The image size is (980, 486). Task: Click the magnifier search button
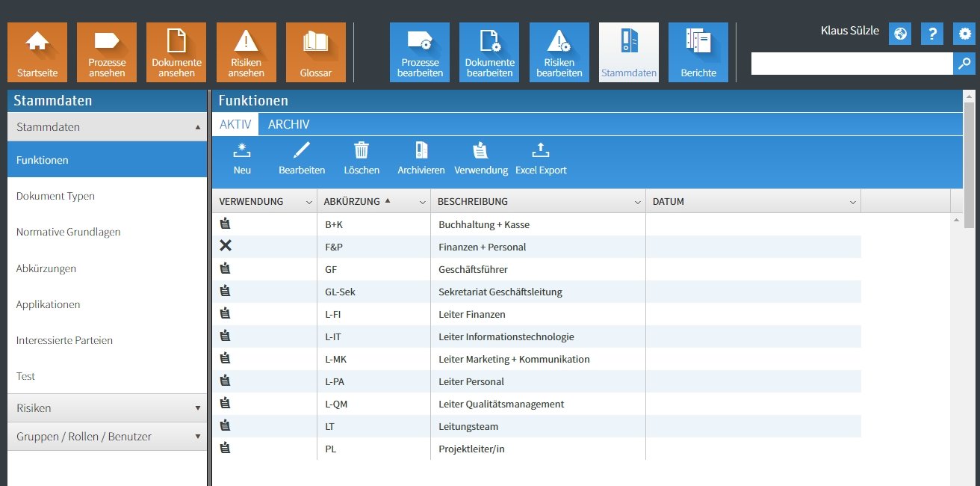coord(964,64)
